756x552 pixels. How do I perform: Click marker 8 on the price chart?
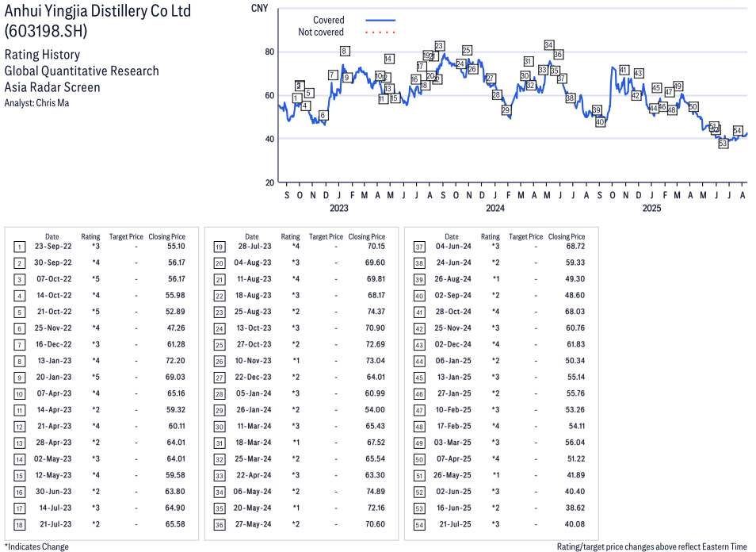[344, 51]
